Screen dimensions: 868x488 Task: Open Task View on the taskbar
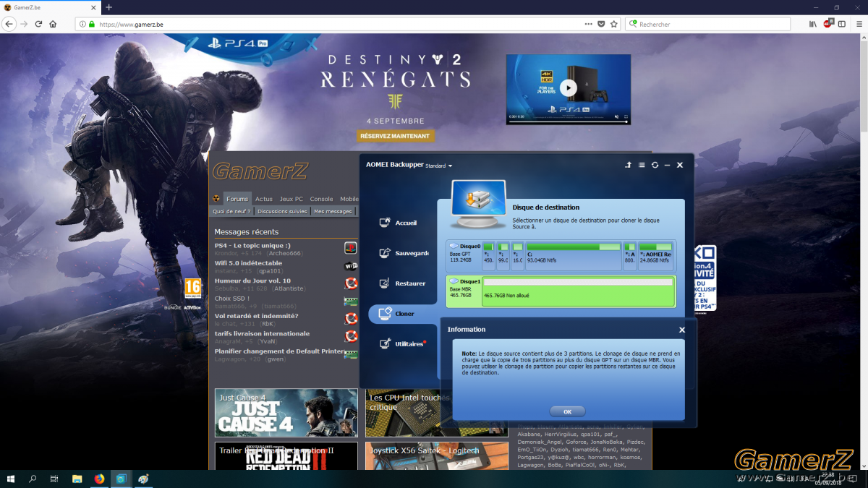(54, 479)
